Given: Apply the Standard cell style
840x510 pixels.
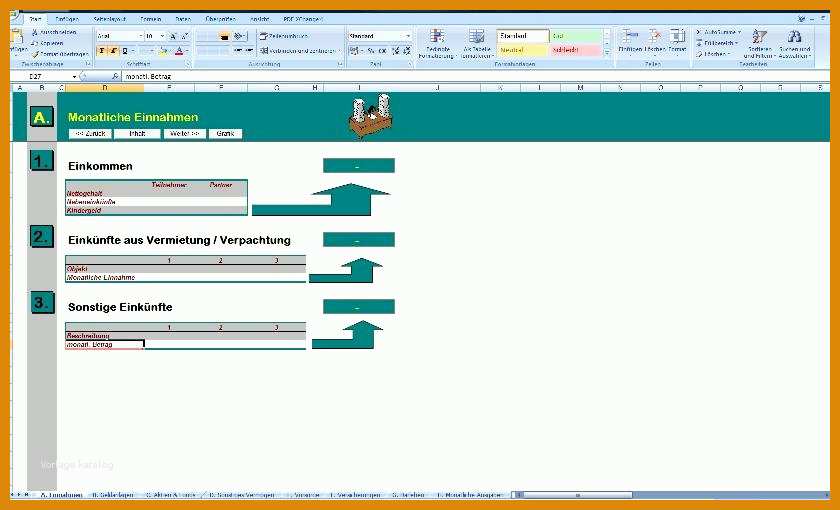Looking at the screenshot, I should pyautogui.click(x=522, y=36).
